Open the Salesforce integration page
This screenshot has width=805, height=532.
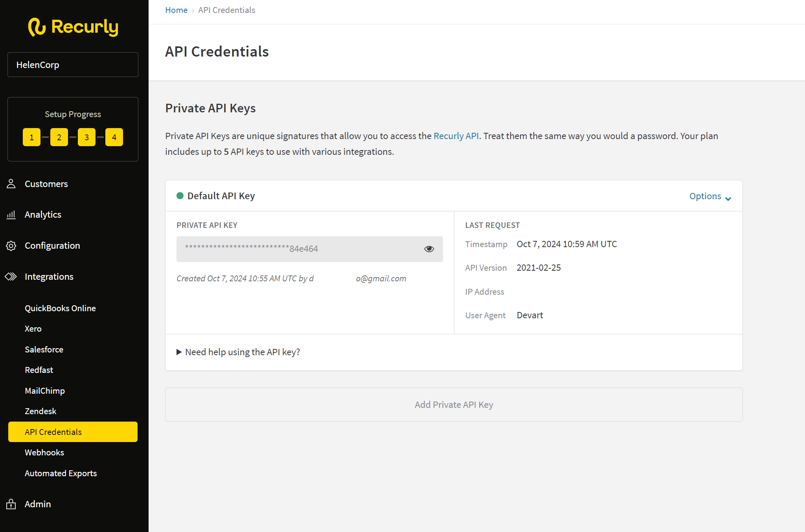[44, 350]
